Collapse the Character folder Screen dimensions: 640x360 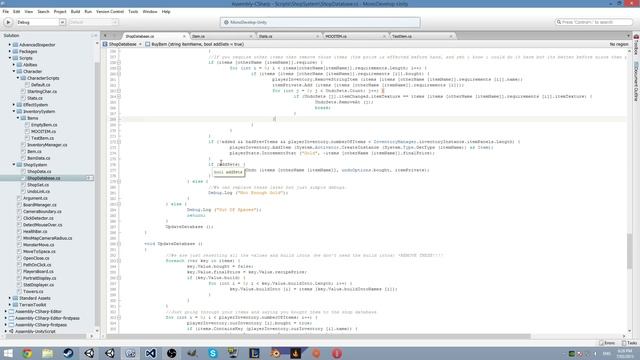click(x=14, y=71)
